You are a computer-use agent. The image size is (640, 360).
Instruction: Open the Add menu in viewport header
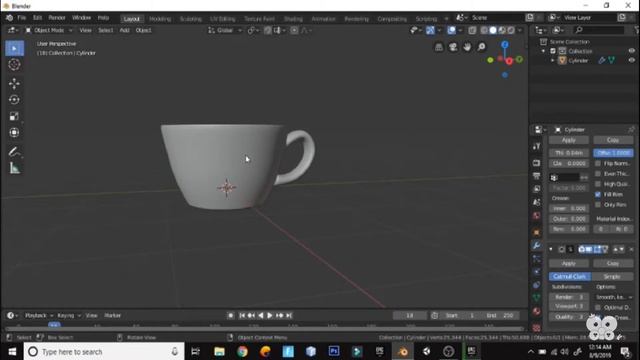(124, 30)
